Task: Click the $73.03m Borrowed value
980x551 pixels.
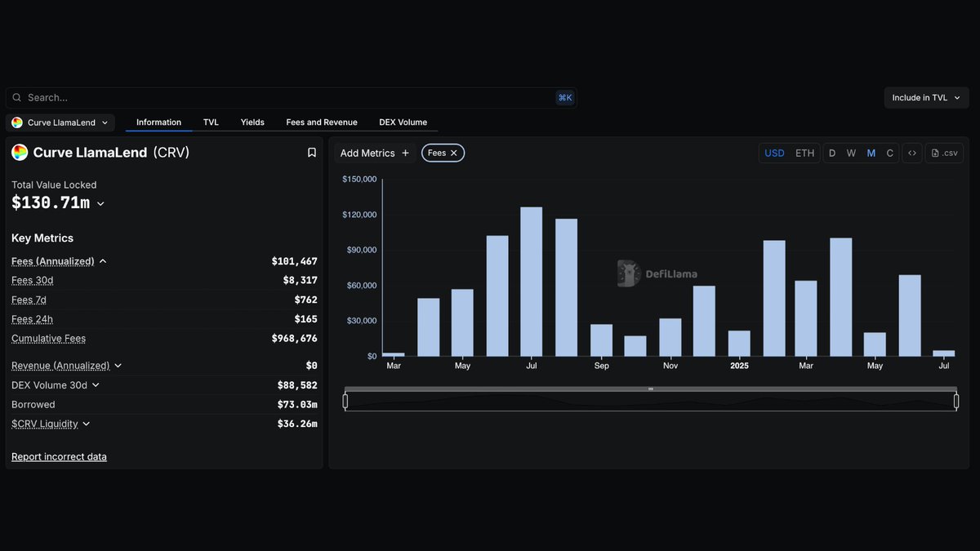Action: click(297, 405)
